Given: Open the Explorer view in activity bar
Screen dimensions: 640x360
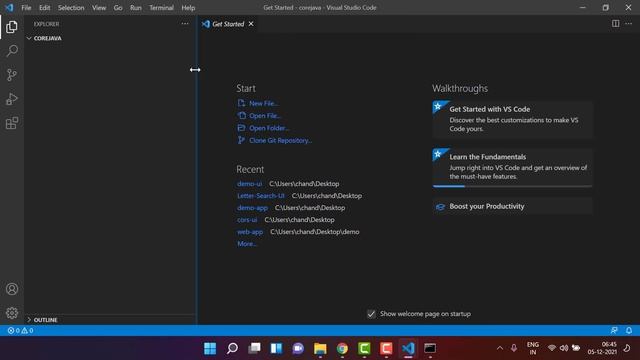Looking at the screenshot, I should [12, 27].
